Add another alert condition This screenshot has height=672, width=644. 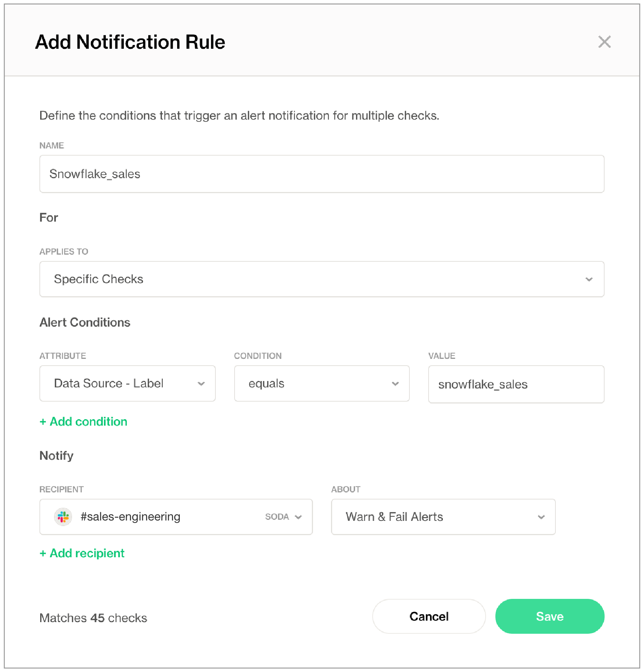[x=88, y=422]
